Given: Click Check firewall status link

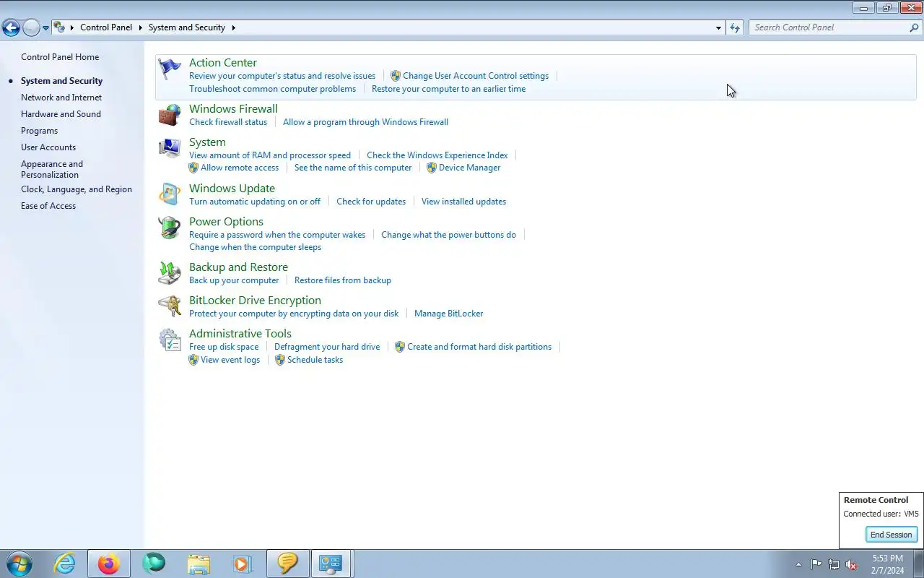Looking at the screenshot, I should tap(228, 122).
